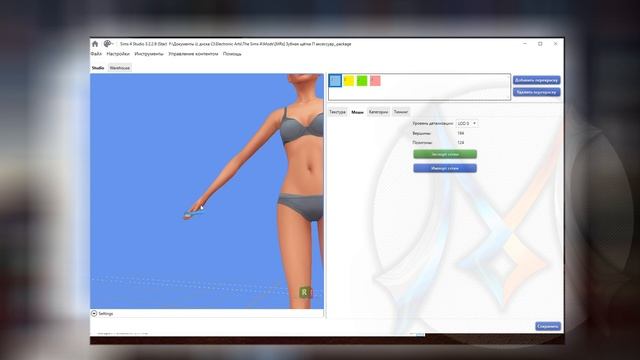Image resolution: width=640 pixels, height=360 pixels.
Task: Click the green R icon in the viewport
Action: [304, 292]
